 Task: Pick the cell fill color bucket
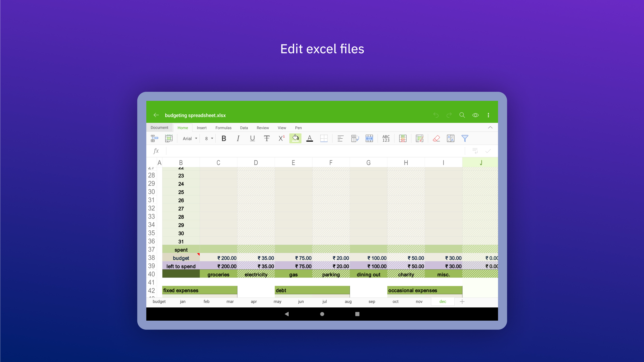tap(295, 138)
